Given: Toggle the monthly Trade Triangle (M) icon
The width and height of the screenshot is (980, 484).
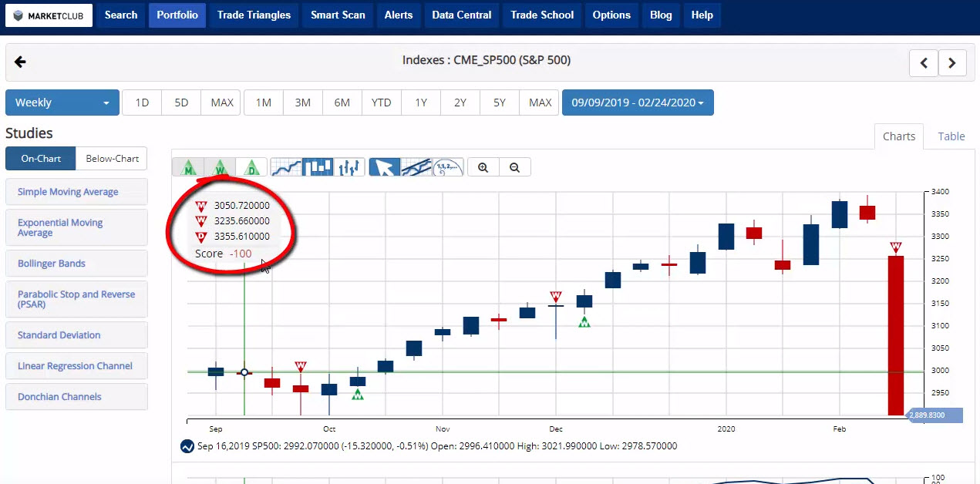Looking at the screenshot, I should [188, 167].
